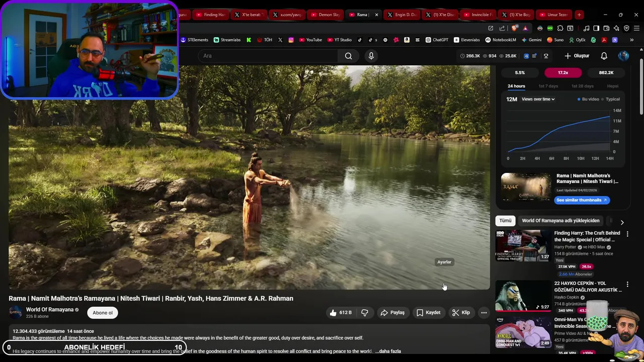Open the three-dot more actions below video
This screenshot has width=644, height=362.
click(484, 313)
